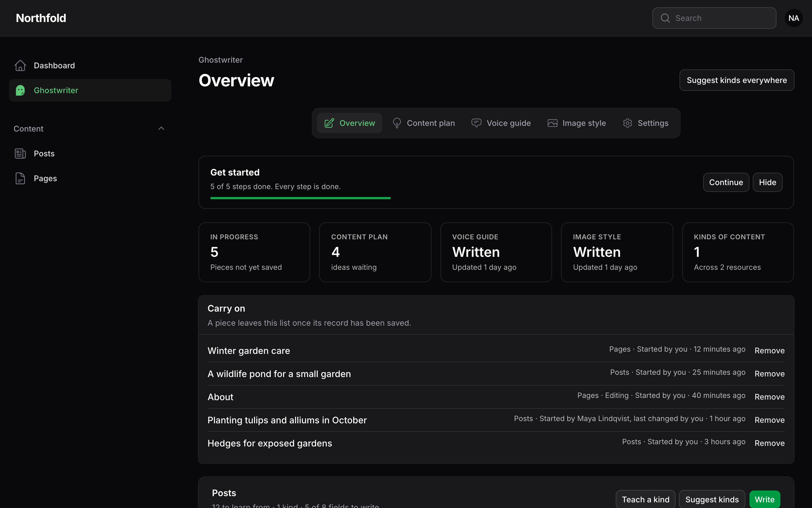Open the In Progress stat card
Image resolution: width=812 pixels, height=508 pixels.
point(254,252)
